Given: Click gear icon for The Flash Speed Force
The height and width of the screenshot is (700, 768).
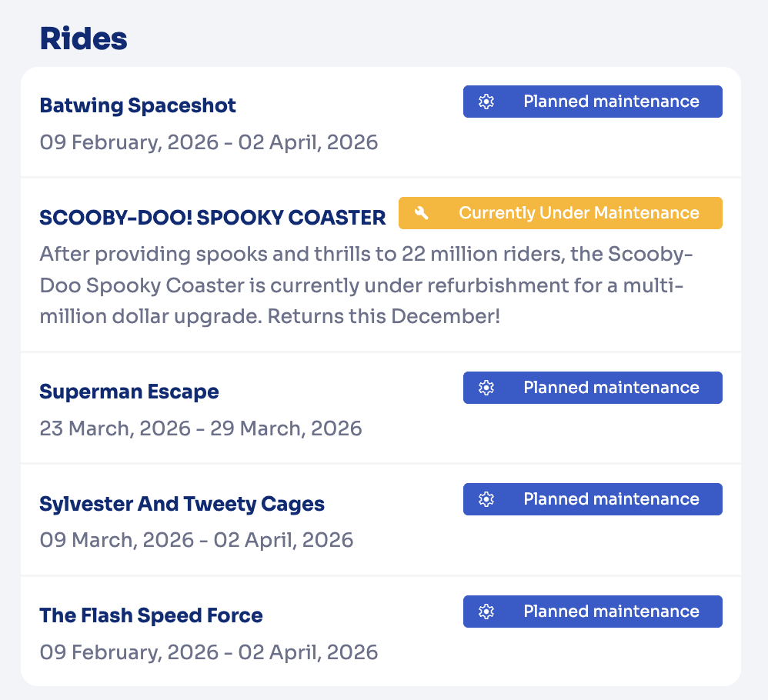Looking at the screenshot, I should pos(486,612).
